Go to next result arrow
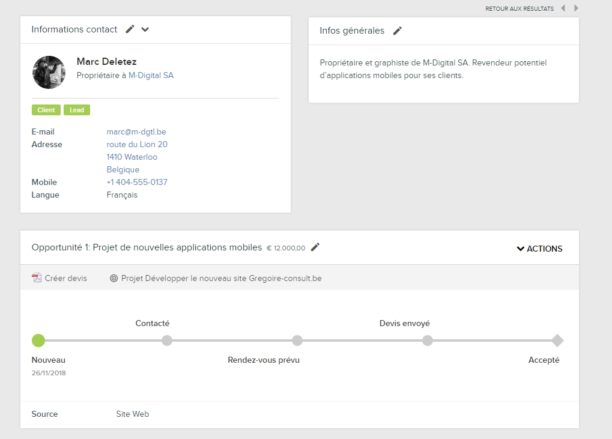 [x=576, y=8]
